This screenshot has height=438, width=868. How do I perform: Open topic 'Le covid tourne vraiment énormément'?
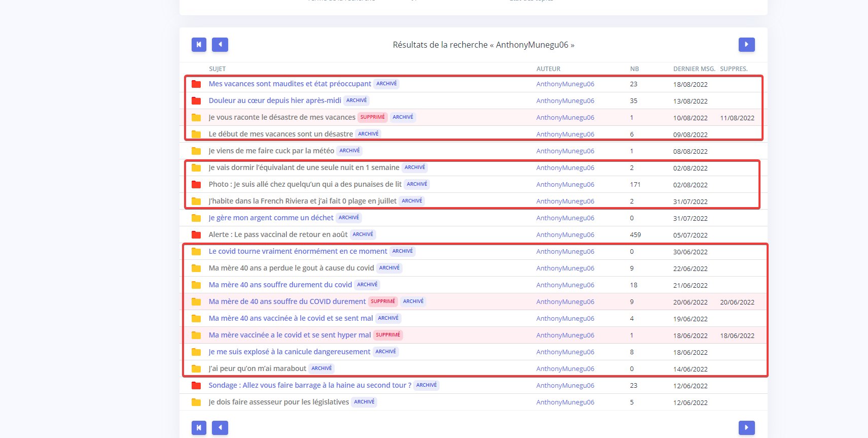[298, 251]
